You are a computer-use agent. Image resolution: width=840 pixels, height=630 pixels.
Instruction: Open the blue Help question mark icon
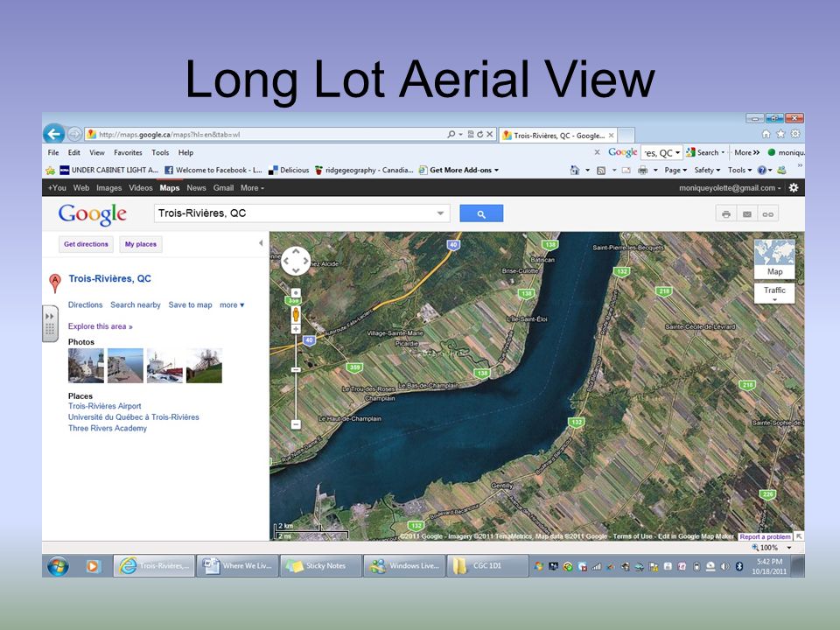coord(762,171)
